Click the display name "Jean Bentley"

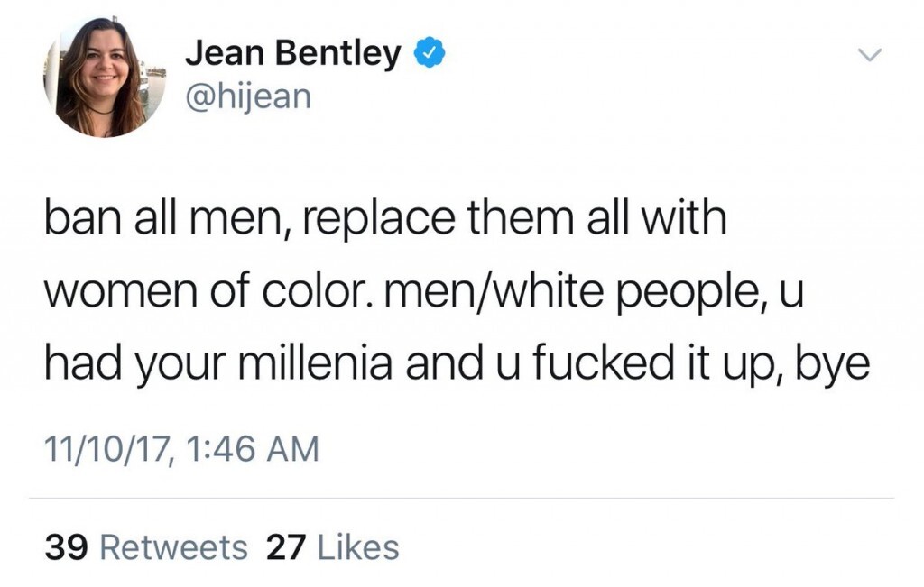click(x=293, y=54)
